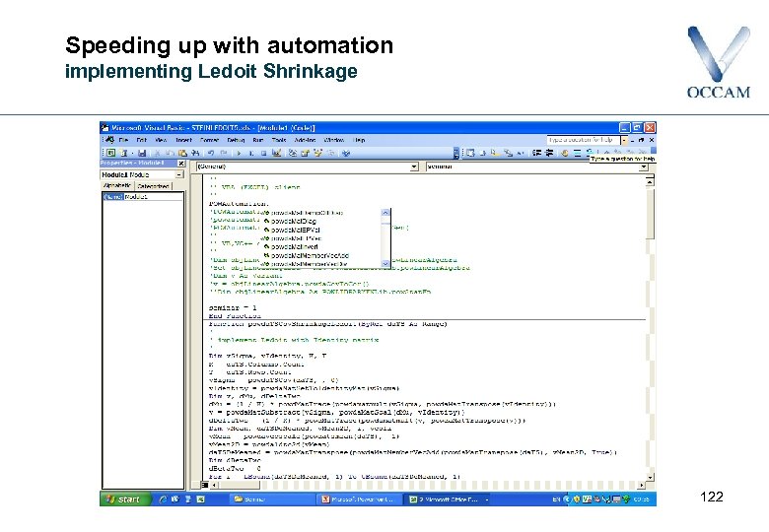Open the View menu
This screenshot has width=769, height=532.
(161, 140)
